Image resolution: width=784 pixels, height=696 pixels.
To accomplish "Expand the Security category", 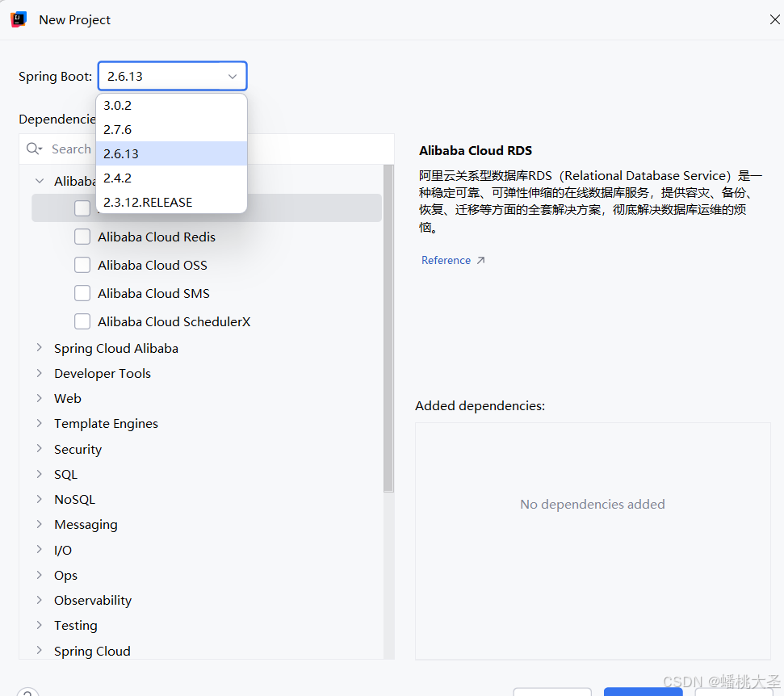I will point(40,448).
